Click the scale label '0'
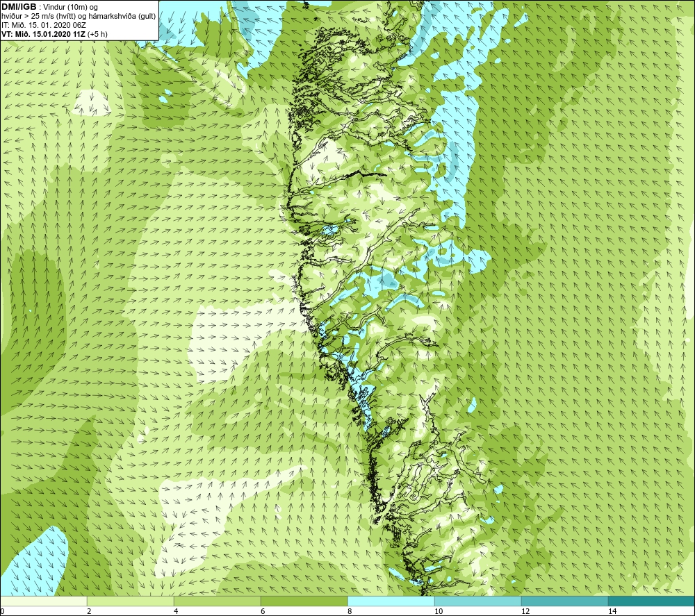Screen dimensions: 695x616 tap(2, 611)
